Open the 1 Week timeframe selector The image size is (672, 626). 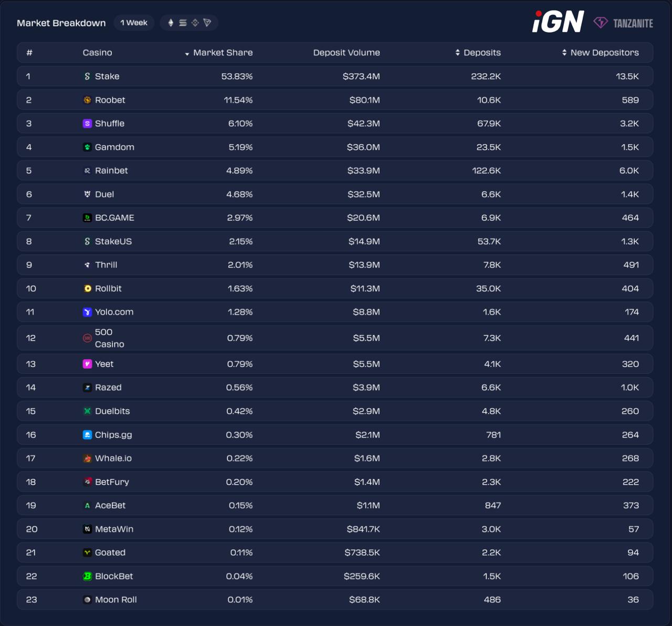pyautogui.click(x=134, y=23)
